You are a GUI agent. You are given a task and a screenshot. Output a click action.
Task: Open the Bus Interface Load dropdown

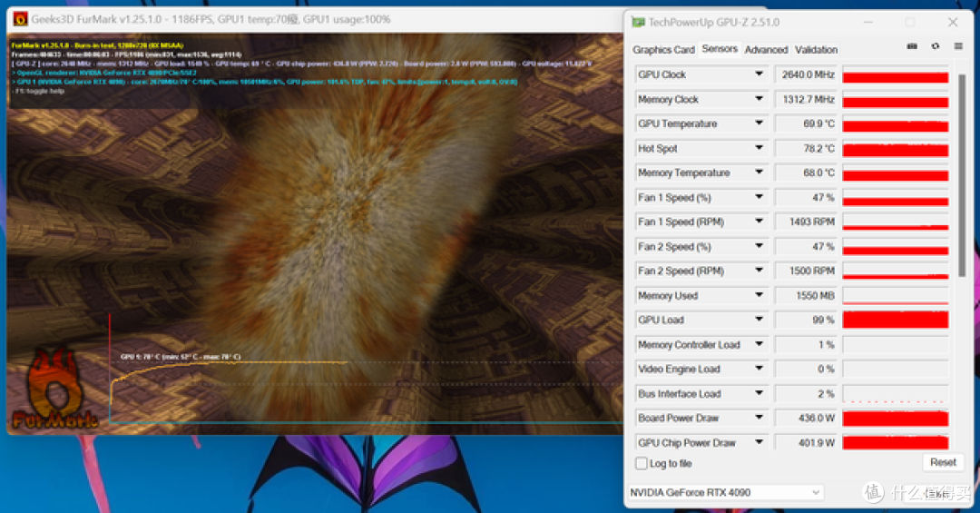click(x=759, y=393)
